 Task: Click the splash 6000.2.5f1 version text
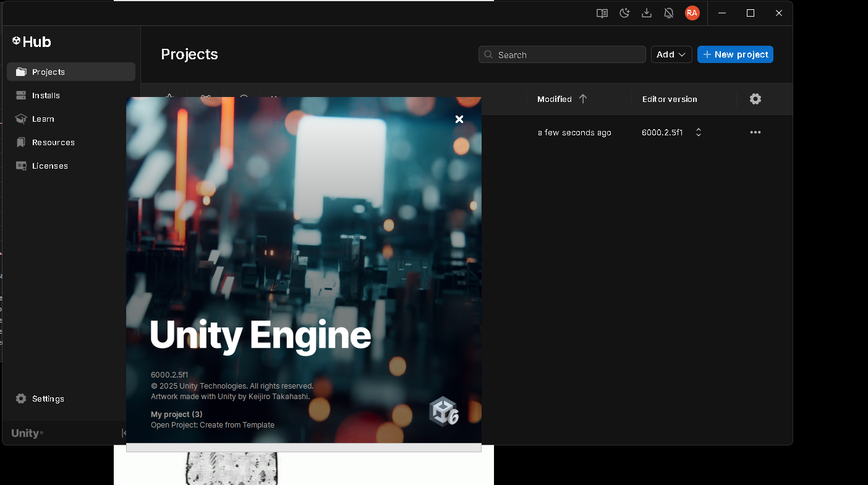click(169, 375)
